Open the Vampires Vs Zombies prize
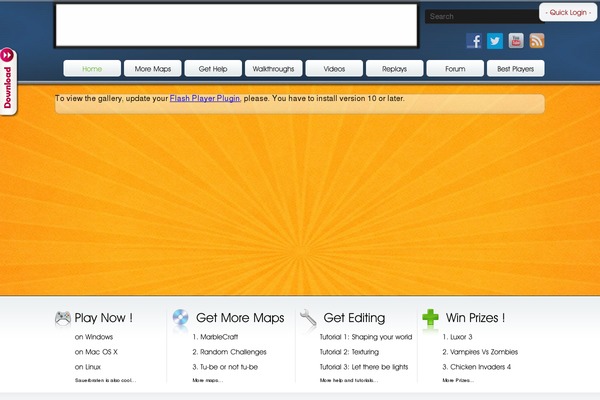This screenshot has width=600, height=400. click(x=480, y=352)
